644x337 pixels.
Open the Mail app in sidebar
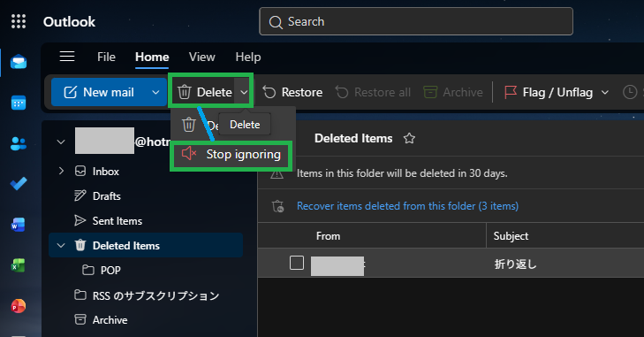coord(19,62)
